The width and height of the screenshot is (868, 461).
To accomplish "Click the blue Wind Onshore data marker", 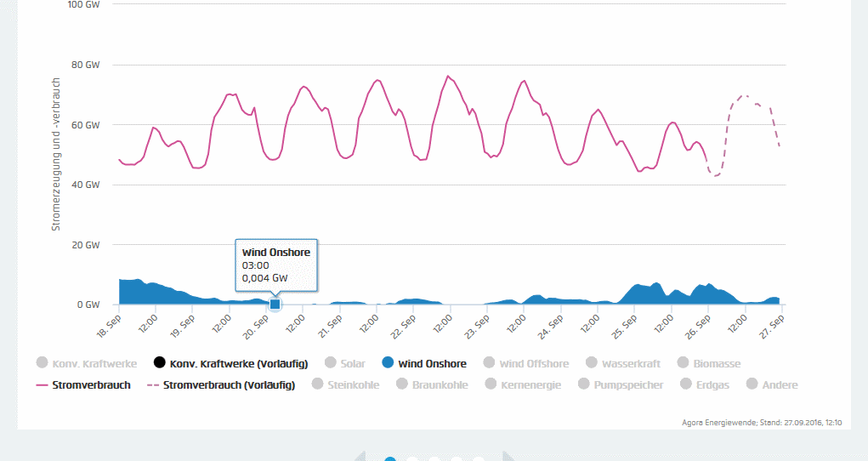I will coord(275,304).
